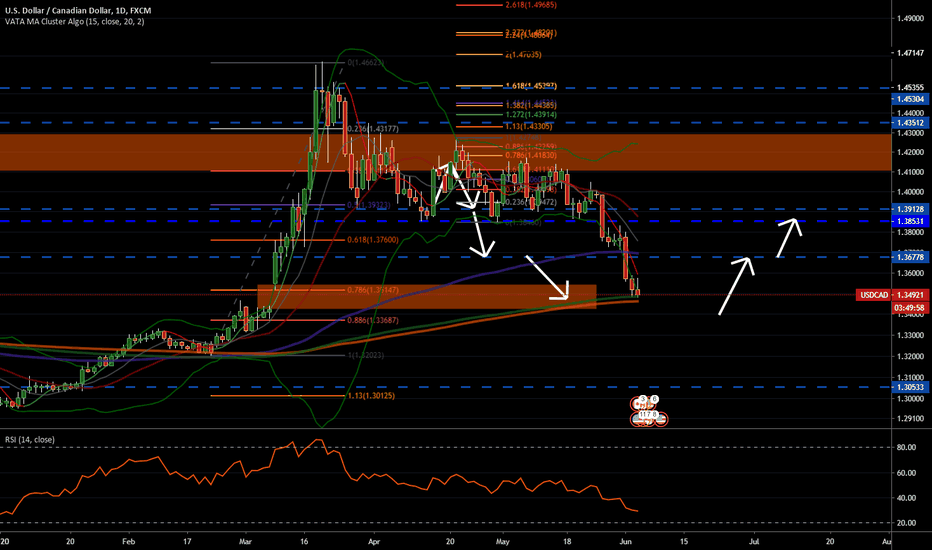Click the 40.00 RSI scale value
This screenshot has width=932, height=550.
(906, 498)
